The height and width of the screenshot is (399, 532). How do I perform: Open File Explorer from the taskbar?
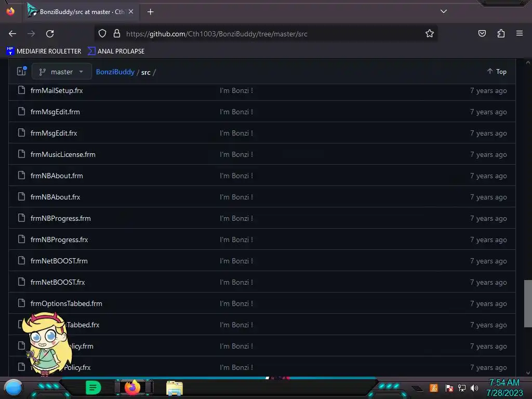tap(175, 388)
